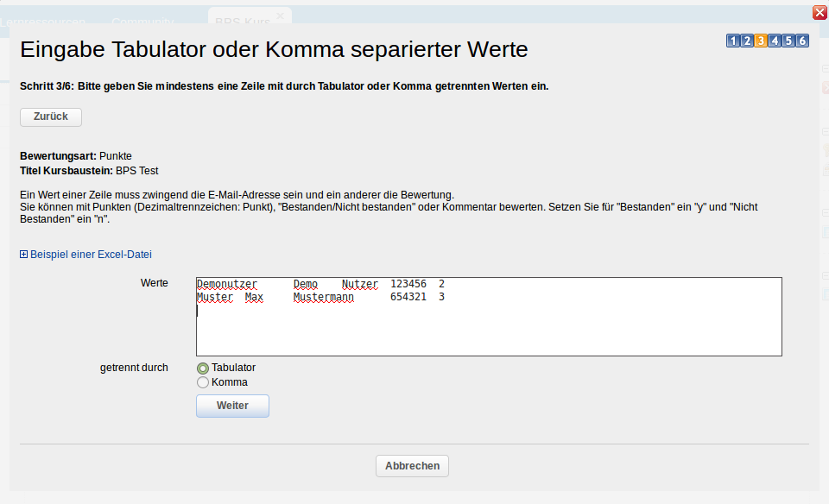829x504 pixels.
Task: Click the plus icon before Beispiel einer Excel-Datei
Action: point(23,254)
